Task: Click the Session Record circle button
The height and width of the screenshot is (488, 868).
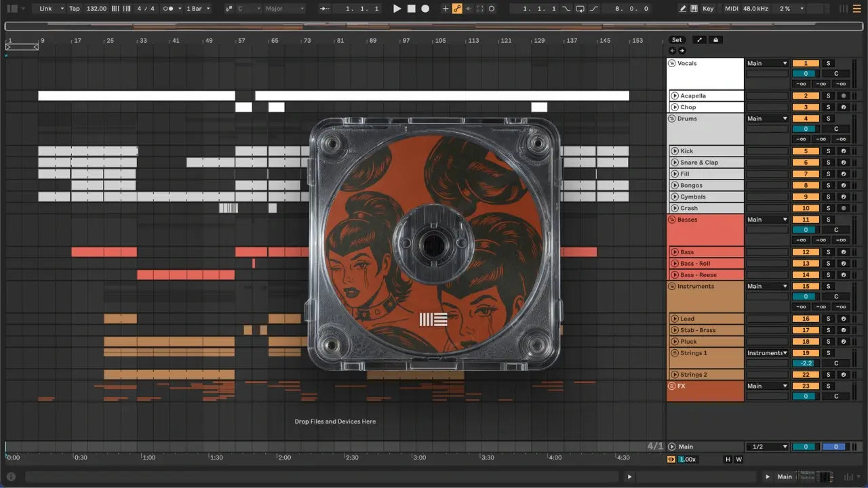Action: coord(492,9)
